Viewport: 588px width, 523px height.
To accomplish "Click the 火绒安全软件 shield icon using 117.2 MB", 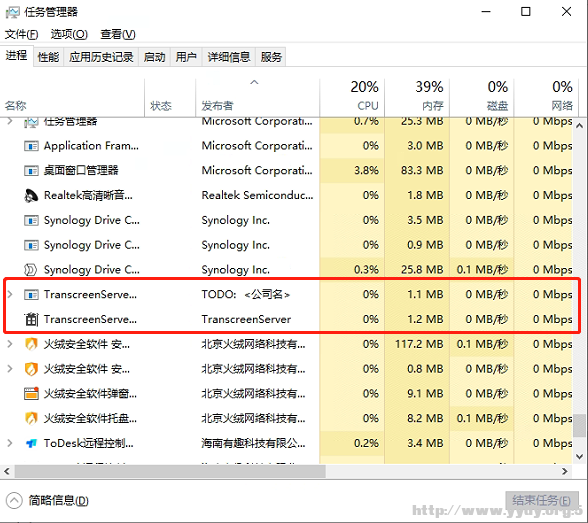I will click(31, 344).
